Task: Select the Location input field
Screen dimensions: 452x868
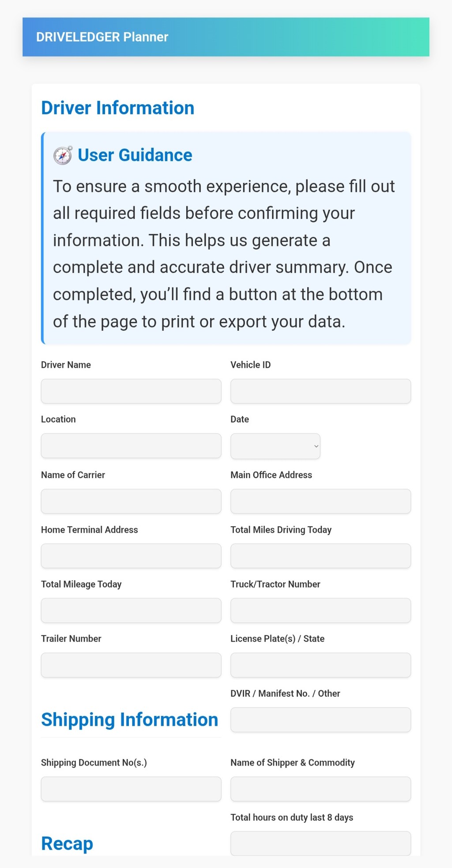Action: coord(131,445)
